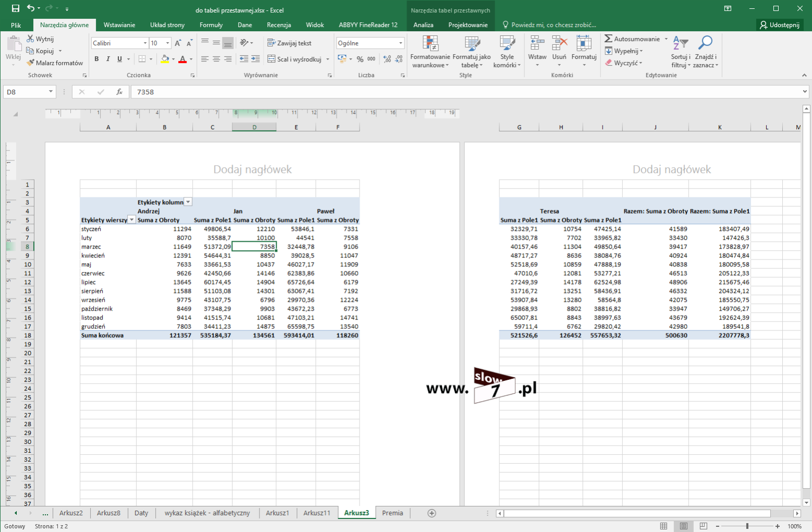812x532 pixels.
Task: Open the Analiza pivot table tab
Action: tap(423, 25)
